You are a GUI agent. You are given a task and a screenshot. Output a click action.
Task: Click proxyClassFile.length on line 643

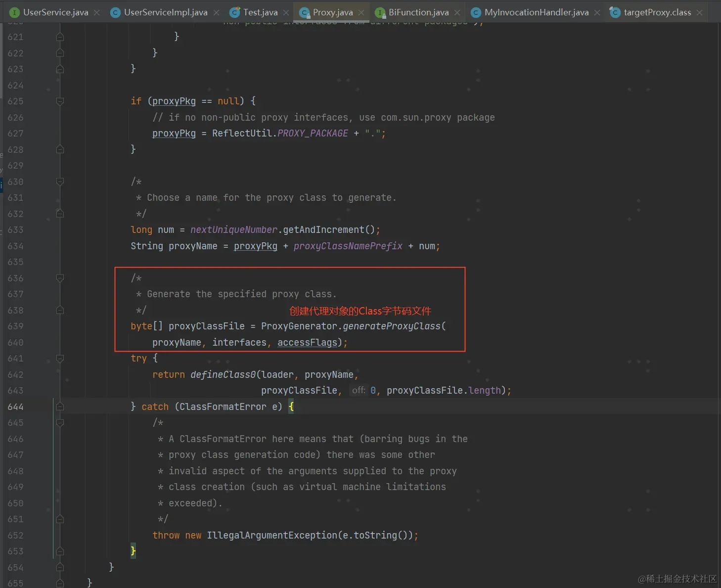(444, 391)
